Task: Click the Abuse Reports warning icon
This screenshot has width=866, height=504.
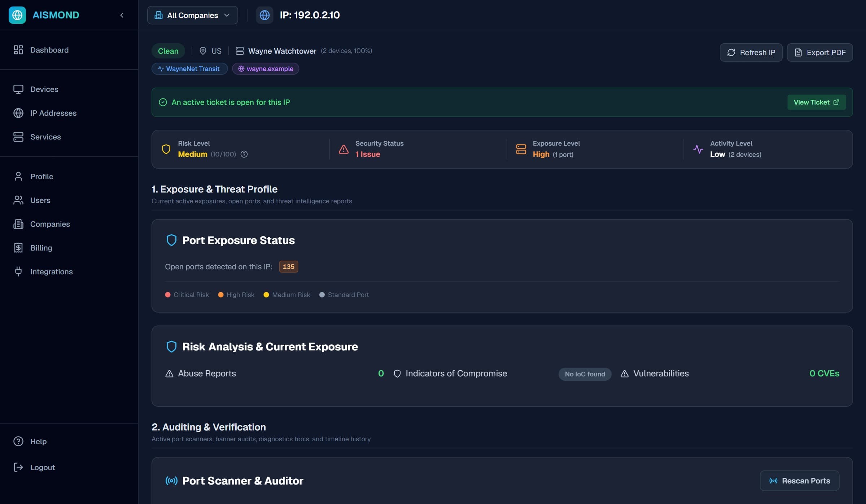Action: (169, 373)
